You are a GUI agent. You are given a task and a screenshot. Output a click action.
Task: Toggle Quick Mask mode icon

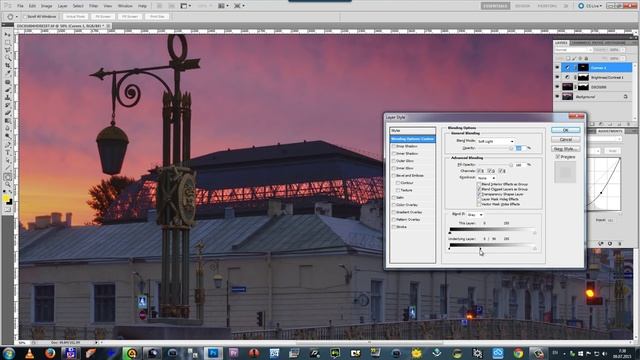click(x=7, y=210)
